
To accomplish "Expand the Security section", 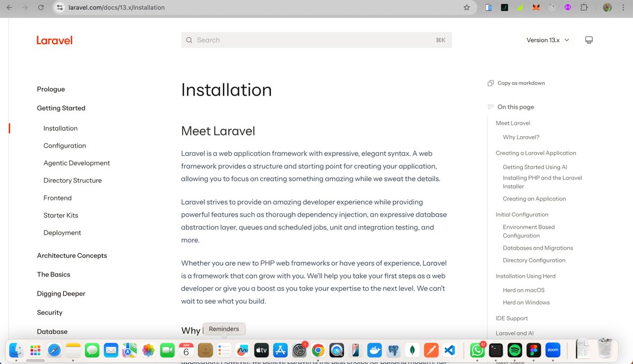I will coord(50,312).
